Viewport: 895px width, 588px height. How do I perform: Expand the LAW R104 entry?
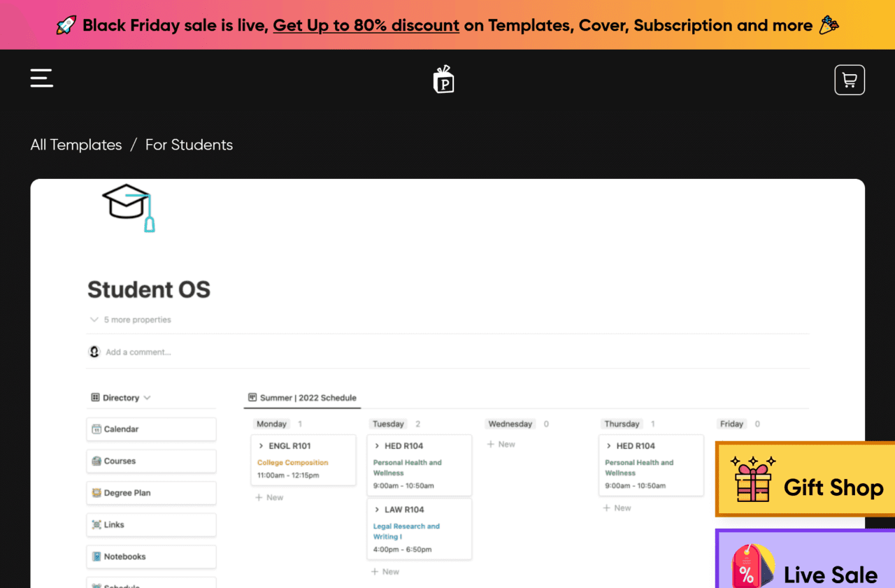click(381, 509)
